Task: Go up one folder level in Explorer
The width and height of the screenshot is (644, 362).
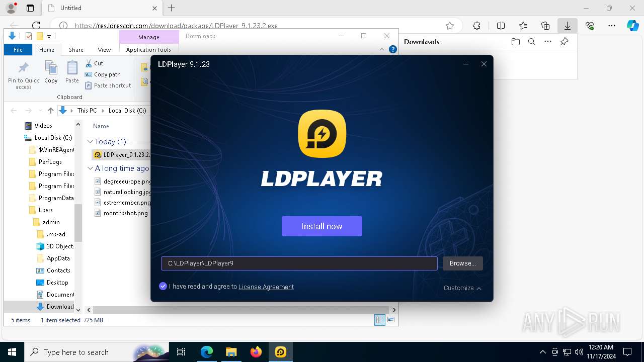Action: pyautogui.click(x=50, y=111)
